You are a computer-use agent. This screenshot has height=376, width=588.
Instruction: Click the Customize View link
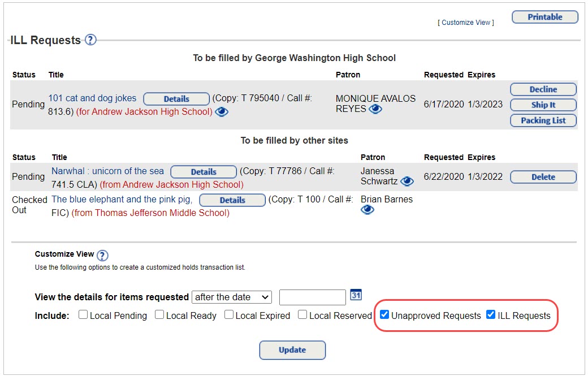(x=466, y=22)
